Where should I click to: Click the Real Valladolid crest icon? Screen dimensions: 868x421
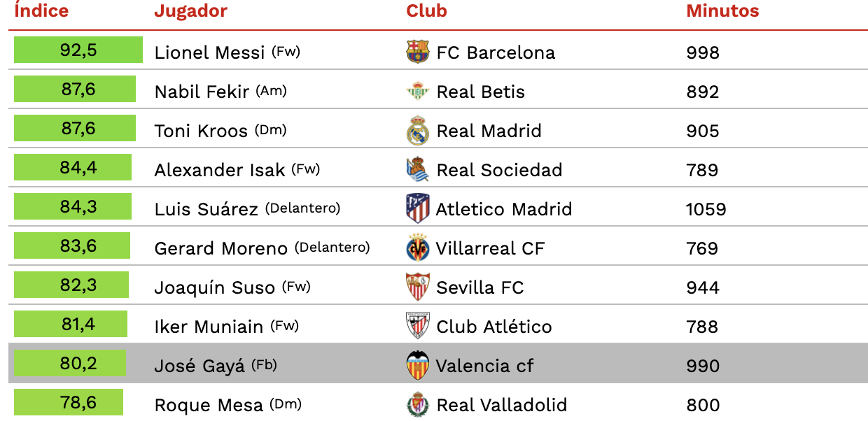(417, 404)
